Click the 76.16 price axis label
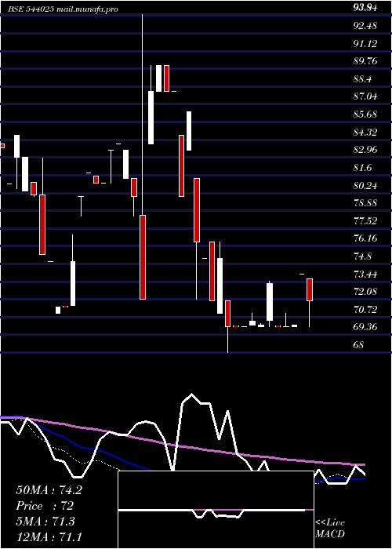 point(365,238)
